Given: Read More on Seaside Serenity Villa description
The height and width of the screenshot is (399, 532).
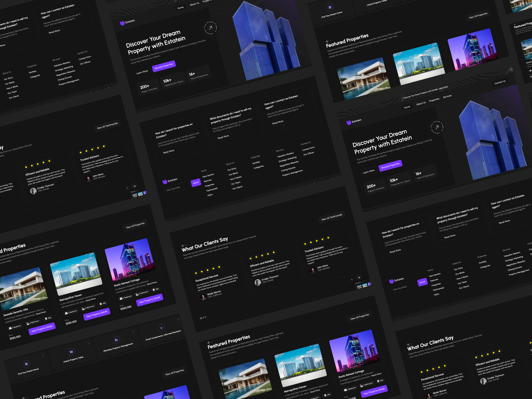Looking at the screenshot, I should coord(41,313).
